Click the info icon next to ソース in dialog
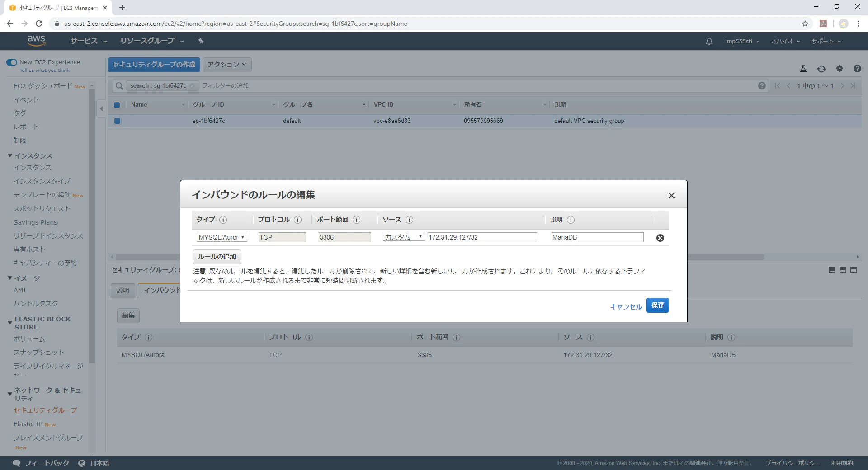868x470 pixels. (410, 220)
